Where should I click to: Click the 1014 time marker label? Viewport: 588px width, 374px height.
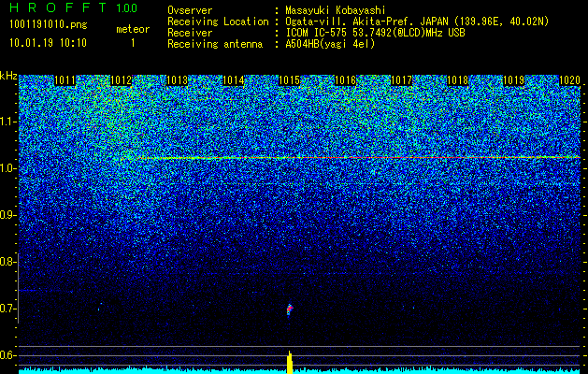[234, 80]
